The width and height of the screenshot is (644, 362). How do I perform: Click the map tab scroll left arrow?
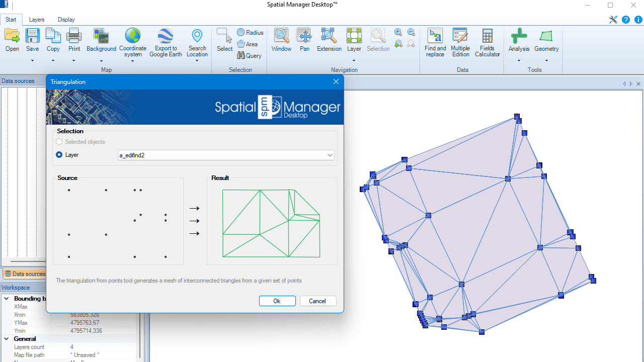click(624, 84)
